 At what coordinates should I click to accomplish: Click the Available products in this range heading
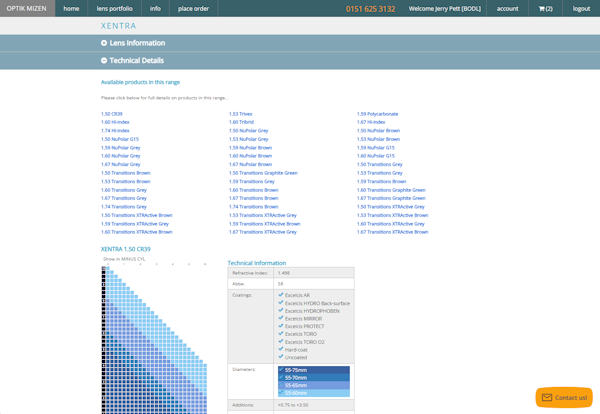tap(140, 82)
